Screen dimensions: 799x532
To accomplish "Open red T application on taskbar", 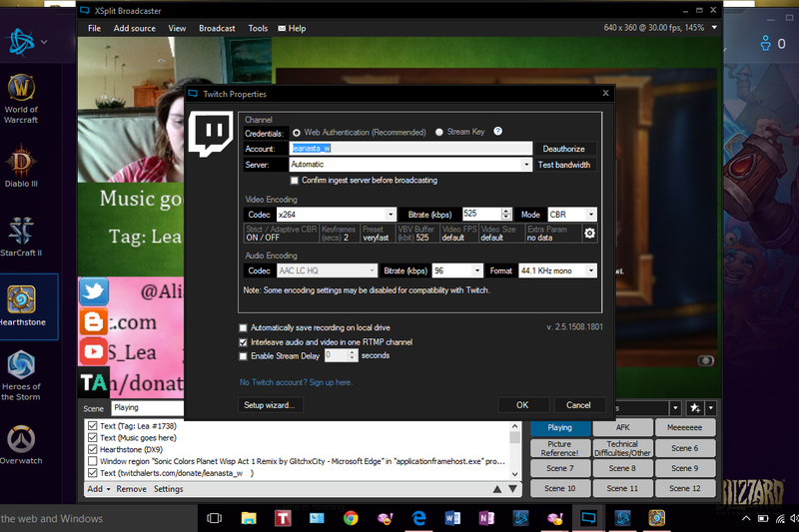I will (x=283, y=518).
